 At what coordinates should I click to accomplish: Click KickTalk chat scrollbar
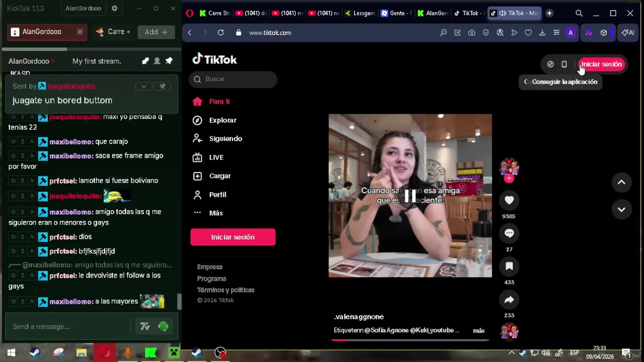pos(179,301)
